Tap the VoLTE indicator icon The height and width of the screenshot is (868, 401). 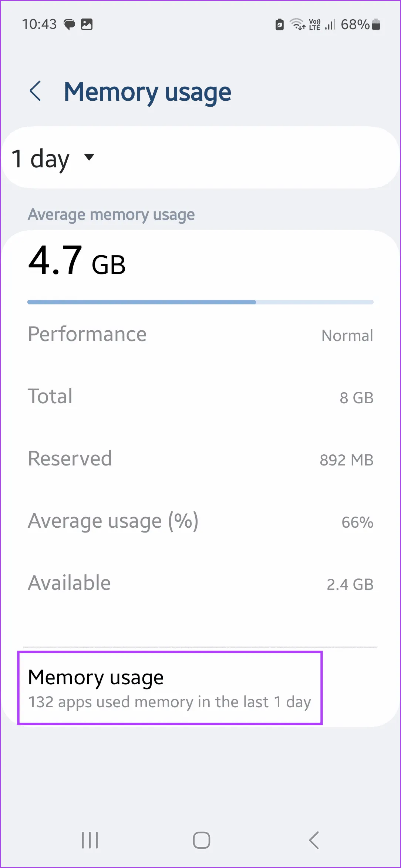click(314, 24)
